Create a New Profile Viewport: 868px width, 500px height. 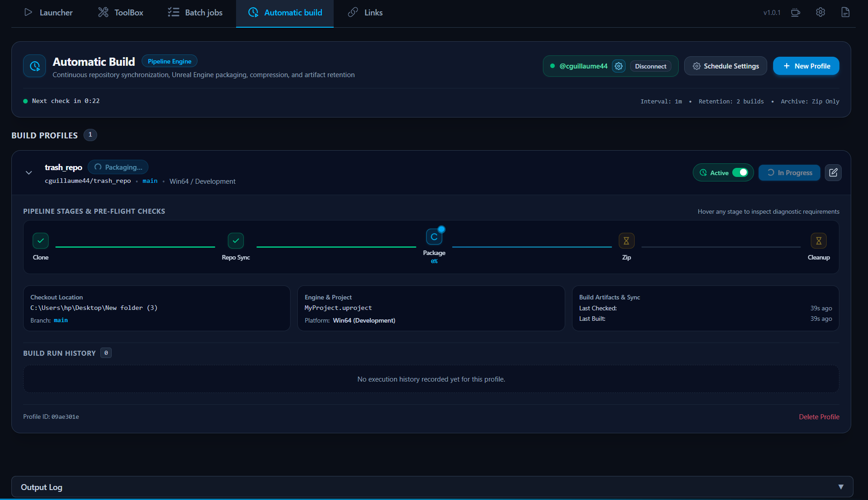[806, 66]
